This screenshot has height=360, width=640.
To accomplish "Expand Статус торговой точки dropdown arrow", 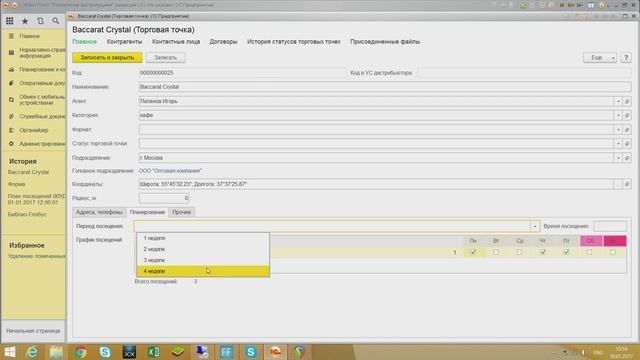I will pos(618,144).
